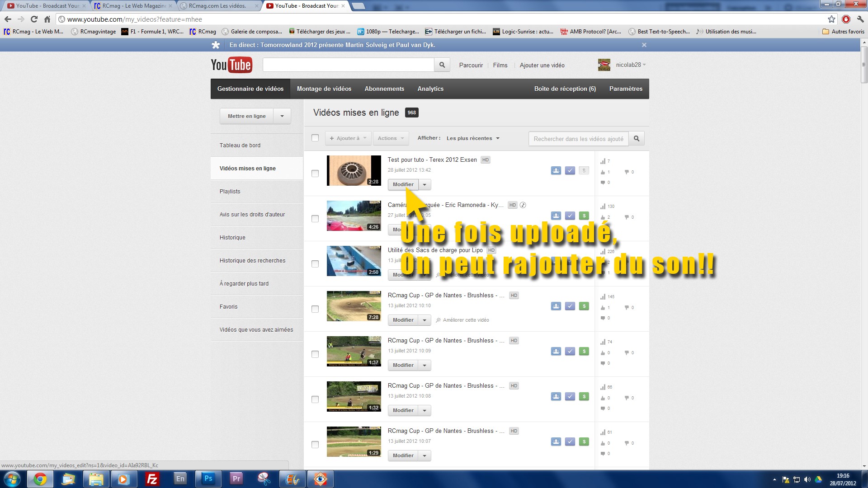
Task: Open the Les plus récentes sort dropdown
Action: pyautogui.click(x=473, y=138)
